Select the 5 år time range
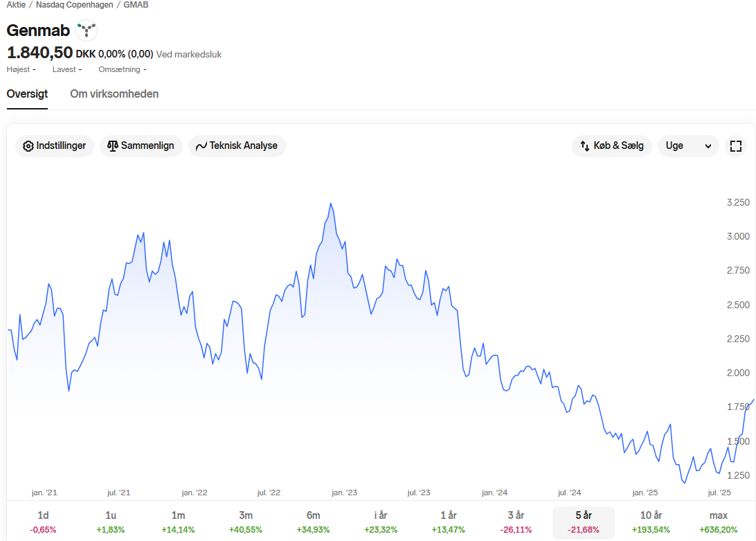756x541 pixels. 584,522
